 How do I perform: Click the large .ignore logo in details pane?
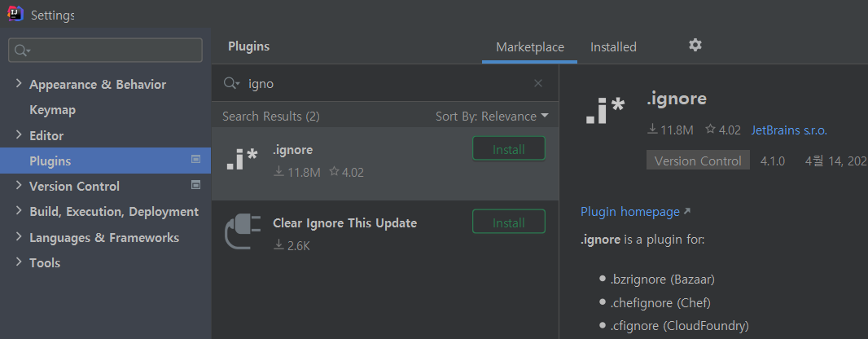(604, 110)
